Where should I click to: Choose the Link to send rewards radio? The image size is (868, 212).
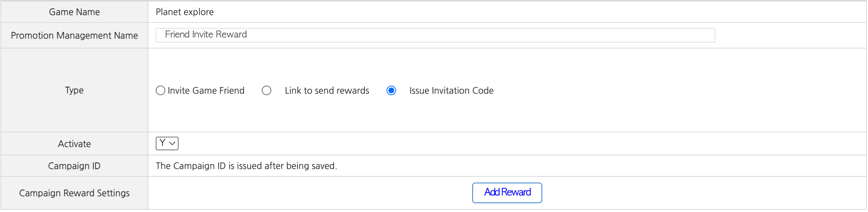[x=267, y=91]
